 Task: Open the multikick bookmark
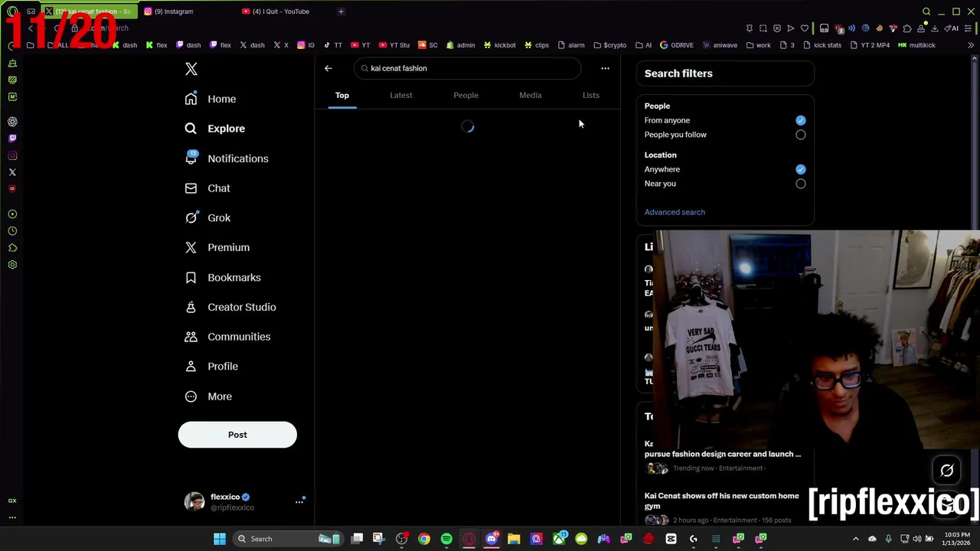click(916, 45)
